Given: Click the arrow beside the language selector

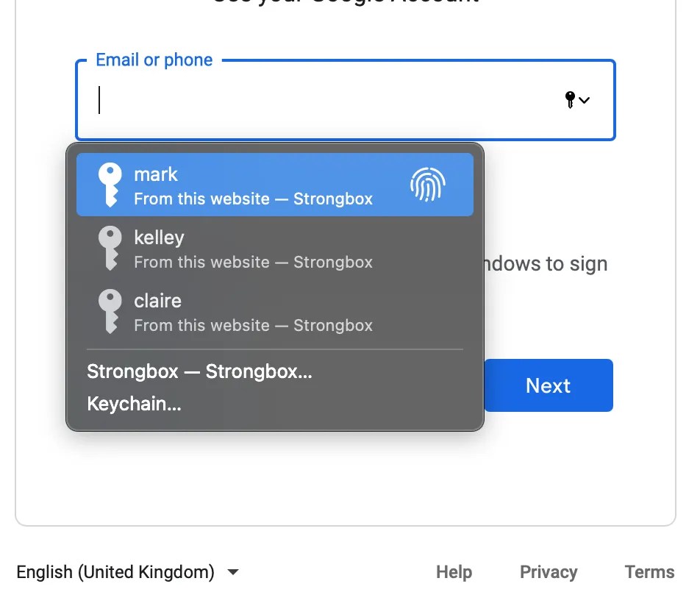Looking at the screenshot, I should [232, 572].
